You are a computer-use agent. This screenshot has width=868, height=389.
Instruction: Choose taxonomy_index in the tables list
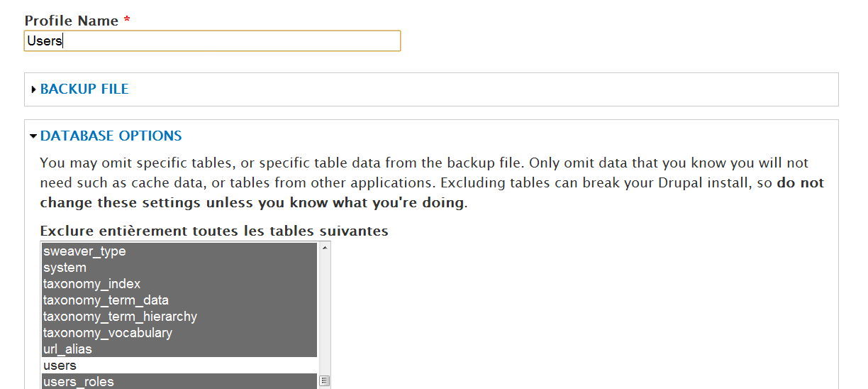tap(91, 284)
